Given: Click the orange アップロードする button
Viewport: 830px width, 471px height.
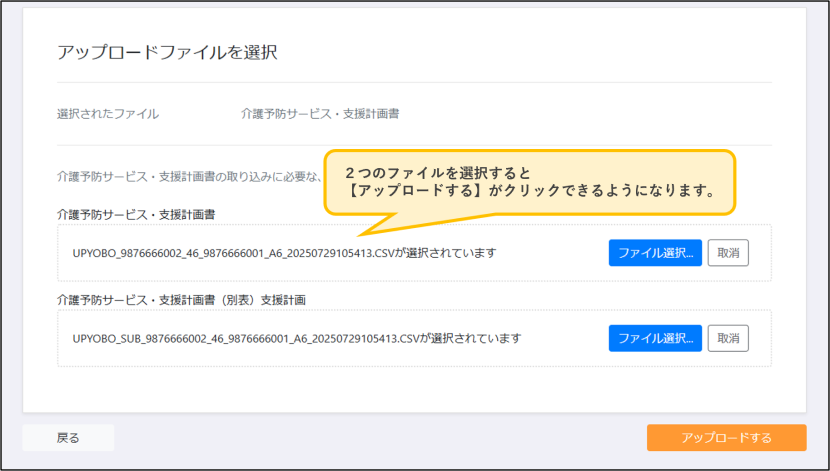Looking at the screenshot, I should 726,438.
